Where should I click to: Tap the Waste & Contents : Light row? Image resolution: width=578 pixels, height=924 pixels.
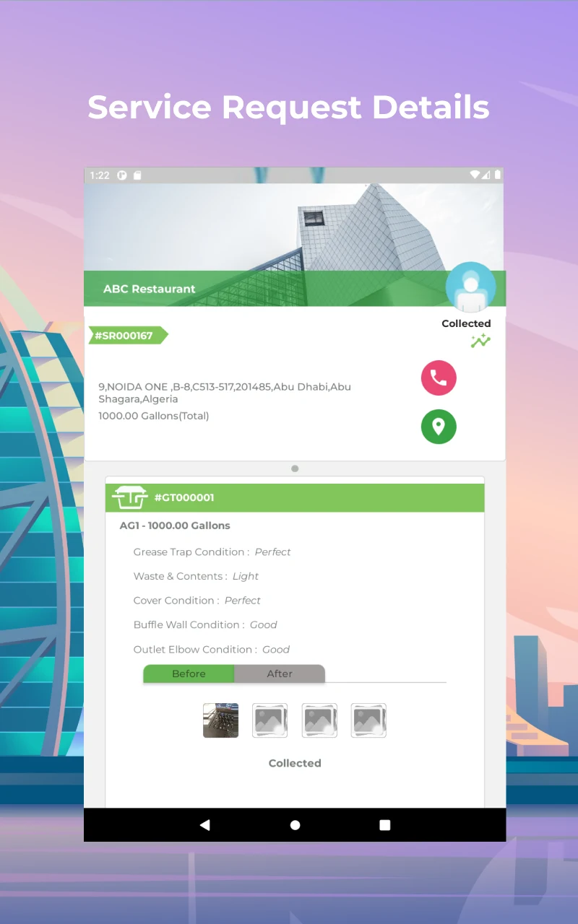(x=196, y=576)
